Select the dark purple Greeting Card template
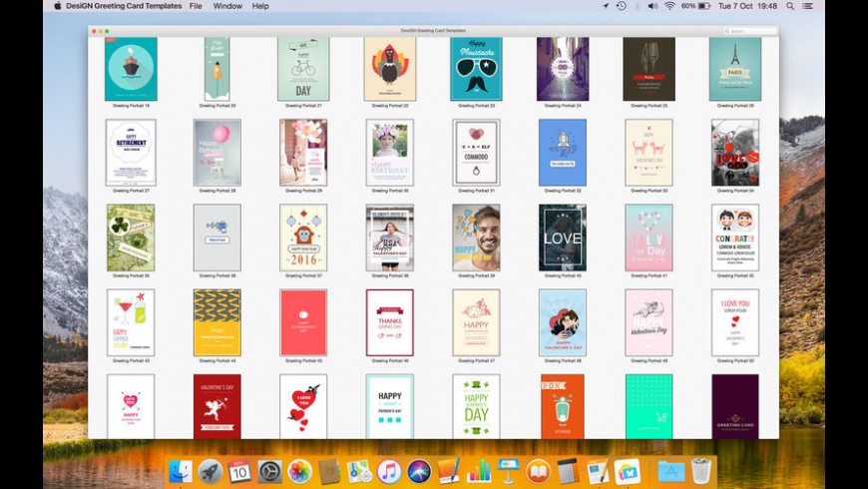This screenshot has height=489, width=868. click(735, 406)
